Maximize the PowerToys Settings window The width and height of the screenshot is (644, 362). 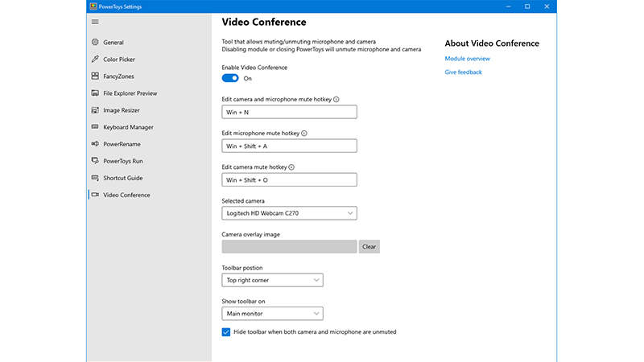click(527, 6)
